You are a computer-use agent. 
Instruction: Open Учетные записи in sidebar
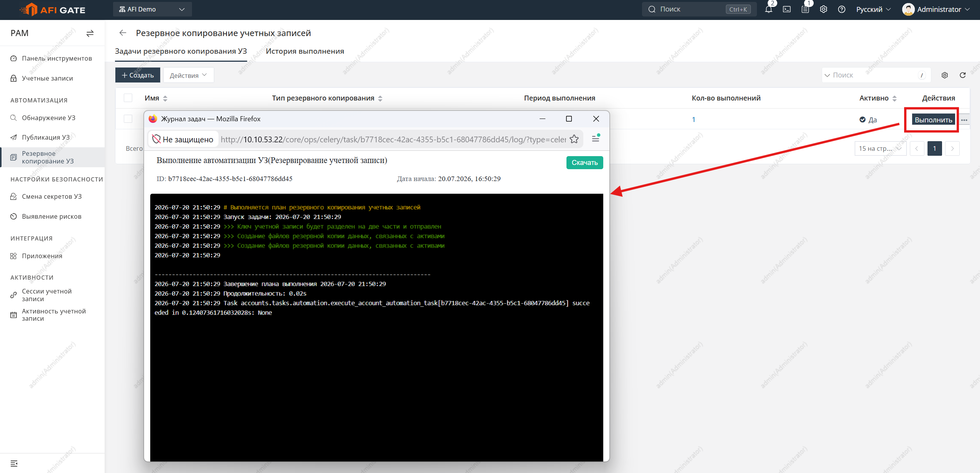53,78
